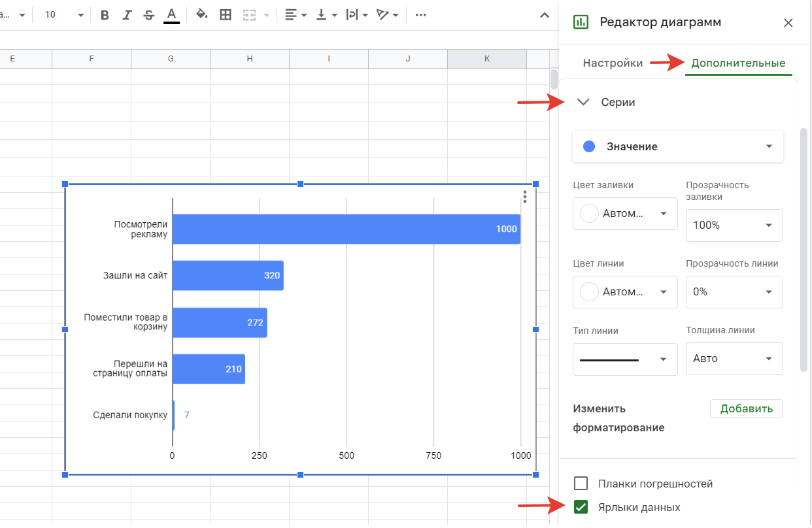812x528 pixels.
Task: Open the Цвет заливки color swatch
Action: pyautogui.click(x=624, y=214)
